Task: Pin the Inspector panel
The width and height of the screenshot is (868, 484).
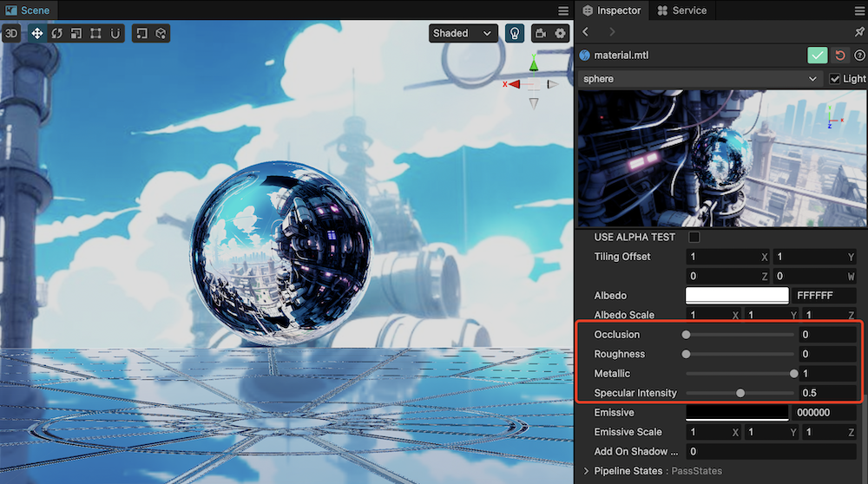Action: [x=858, y=32]
